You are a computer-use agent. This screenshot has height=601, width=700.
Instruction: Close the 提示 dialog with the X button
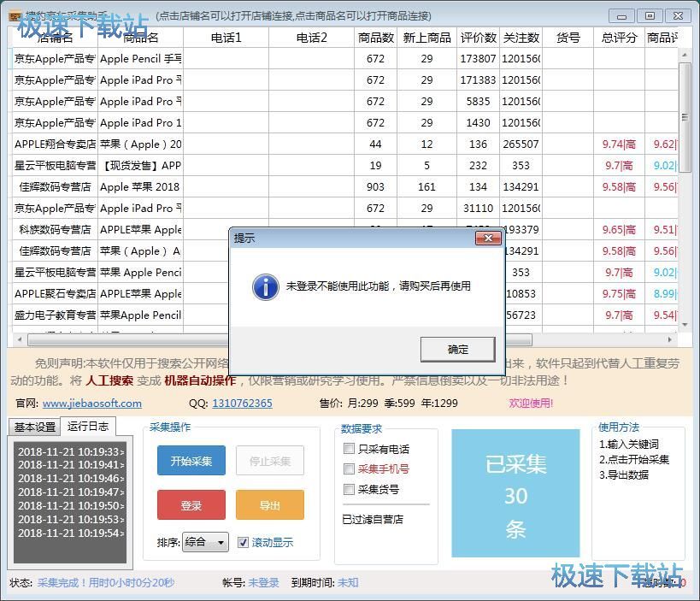click(x=488, y=238)
